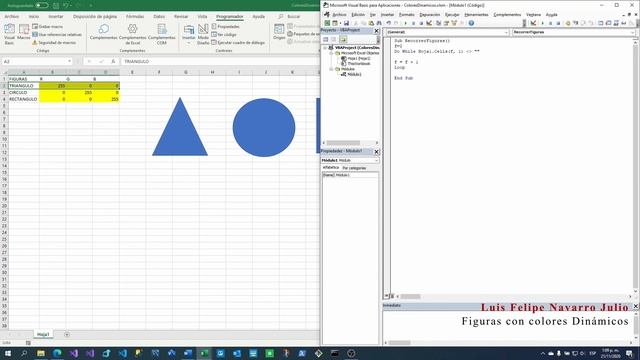Open the Name Box dropdown arrow
The width and height of the screenshot is (640, 360).
tap(69, 61)
